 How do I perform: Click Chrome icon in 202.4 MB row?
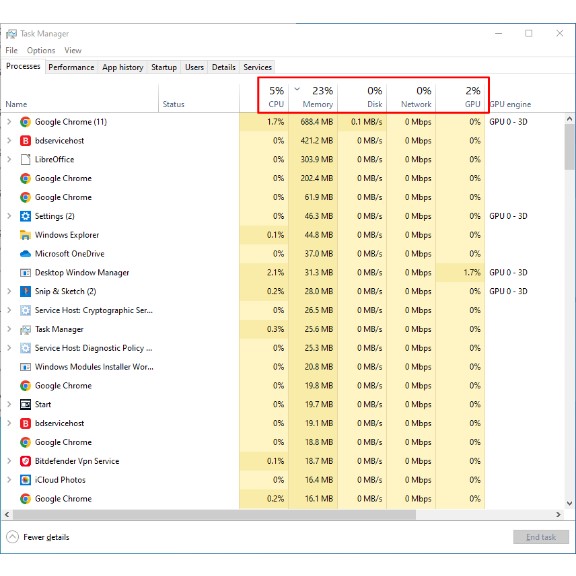point(25,179)
